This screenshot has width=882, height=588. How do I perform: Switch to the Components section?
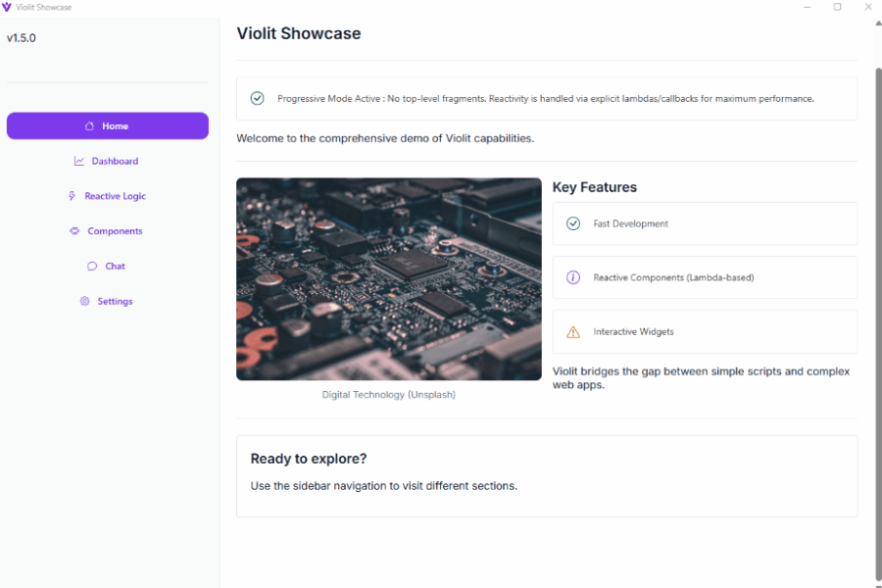click(x=107, y=230)
